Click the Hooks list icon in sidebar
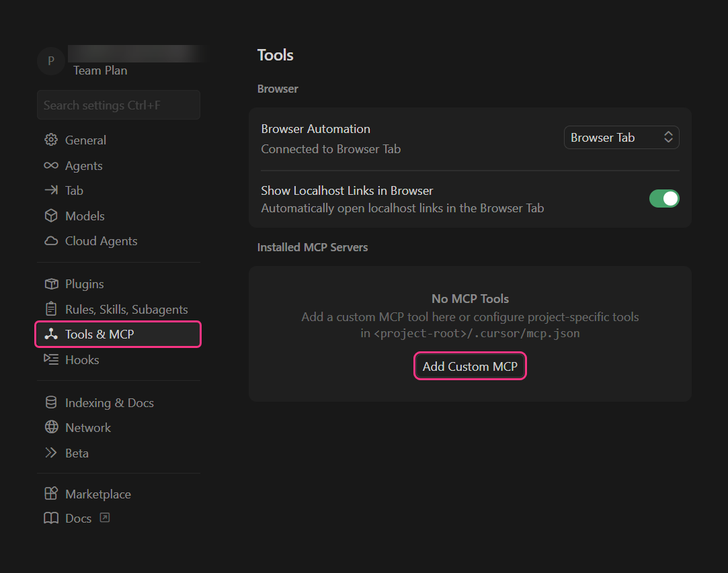Screen dimensions: 728x573 pos(50,359)
